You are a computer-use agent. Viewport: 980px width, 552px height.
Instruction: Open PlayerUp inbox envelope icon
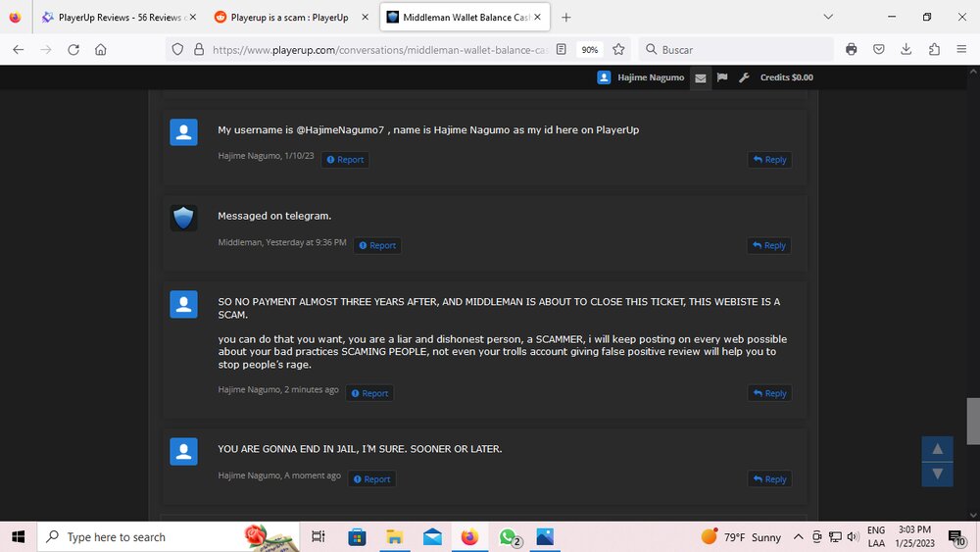point(701,77)
